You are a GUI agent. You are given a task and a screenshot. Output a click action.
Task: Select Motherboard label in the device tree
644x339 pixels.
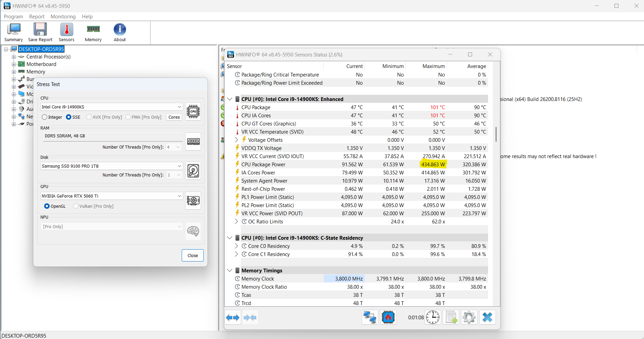point(41,64)
